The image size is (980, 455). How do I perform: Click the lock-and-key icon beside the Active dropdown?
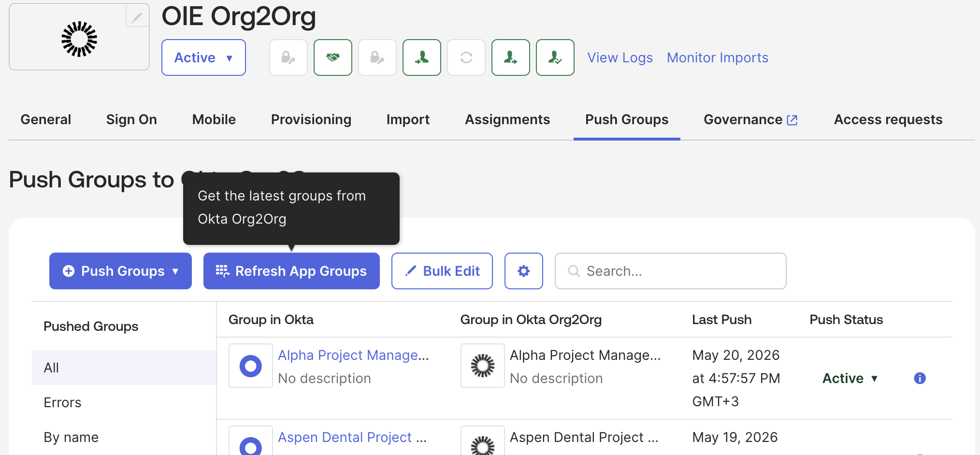pos(288,57)
